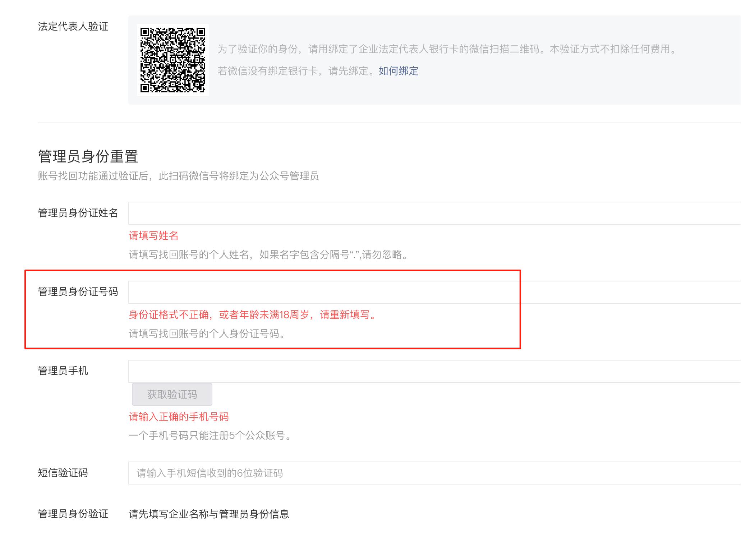
Task: Click the 管理员身份证号码 field label
Action: pyautogui.click(x=78, y=292)
